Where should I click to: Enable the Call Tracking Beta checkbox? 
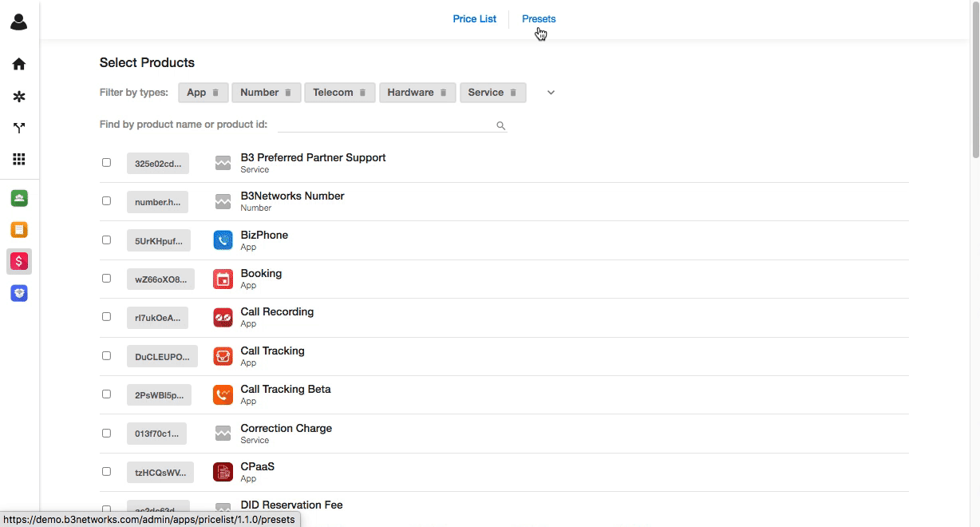[106, 394]
